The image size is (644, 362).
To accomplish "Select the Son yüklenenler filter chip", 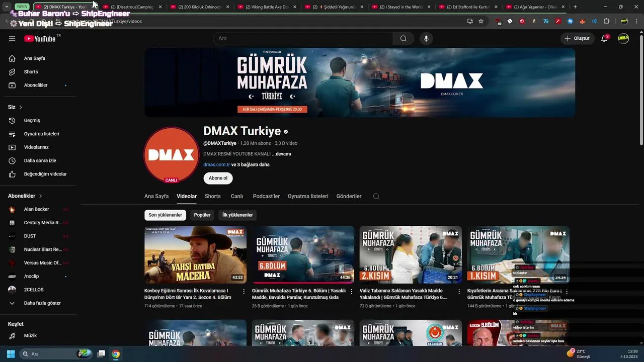I will [x=165, y=215].
